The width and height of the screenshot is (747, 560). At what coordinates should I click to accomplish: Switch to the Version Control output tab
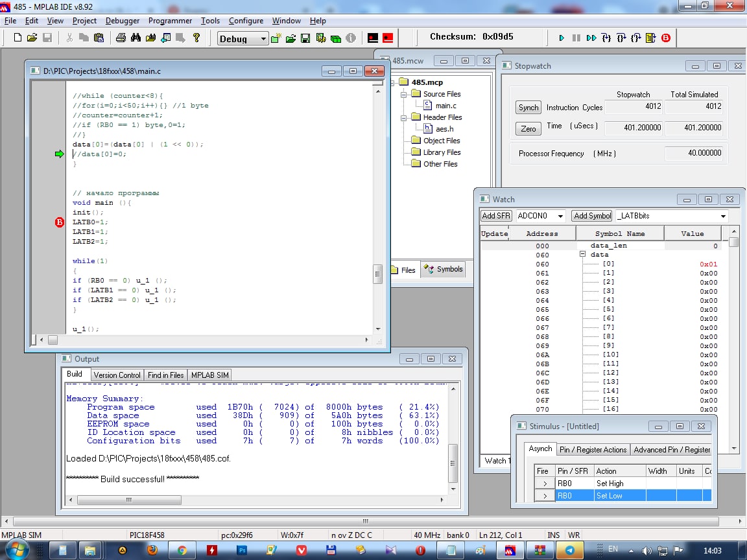coord(117,375)
